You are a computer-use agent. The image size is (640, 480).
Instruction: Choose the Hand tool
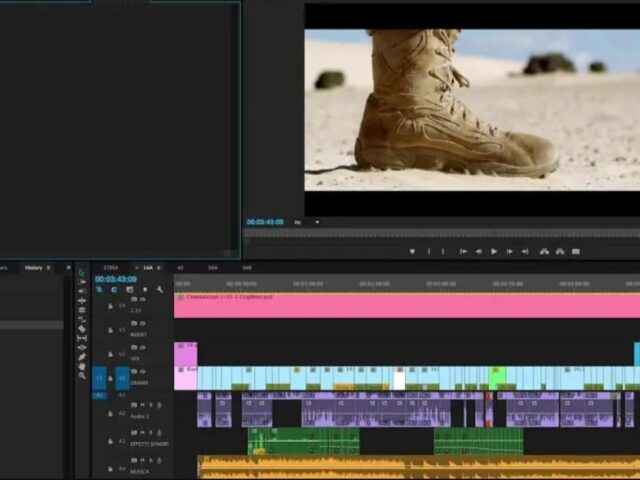82,365
